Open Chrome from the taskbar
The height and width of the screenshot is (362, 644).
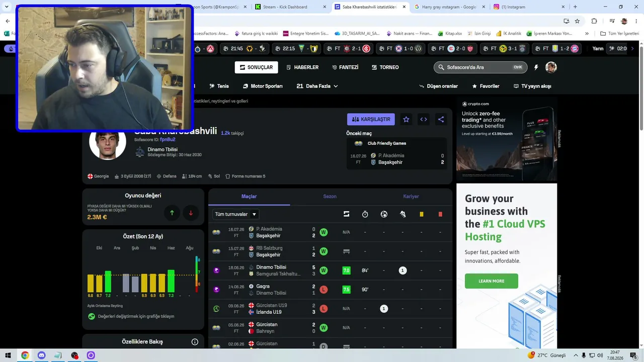(x=25, y=355)
